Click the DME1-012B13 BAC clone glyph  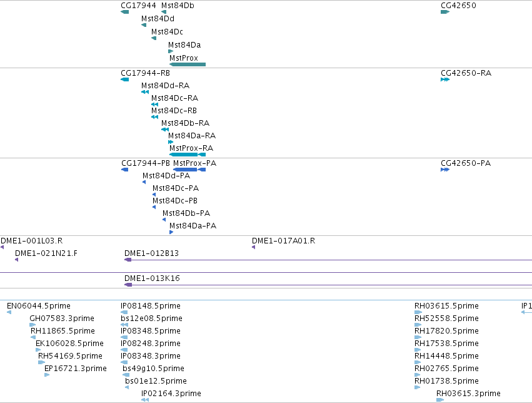(x=328, y=260)
